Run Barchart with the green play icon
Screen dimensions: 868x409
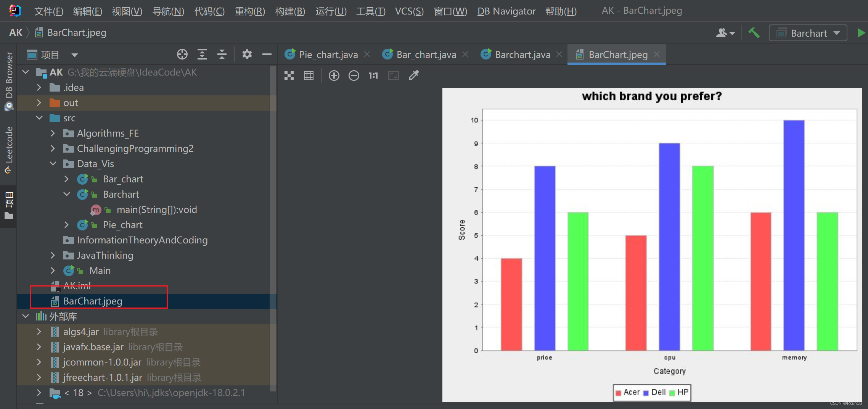pyautogui.click(x=861, y=33)
